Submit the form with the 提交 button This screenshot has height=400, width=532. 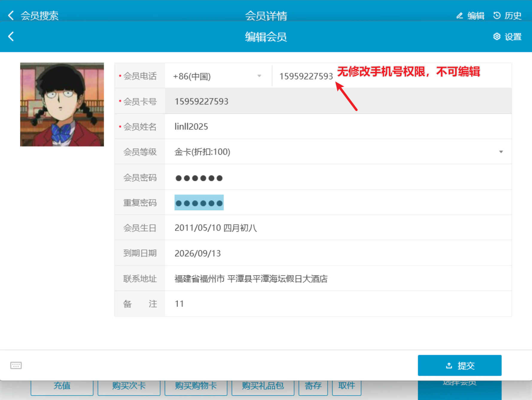(x=460, y=365)
